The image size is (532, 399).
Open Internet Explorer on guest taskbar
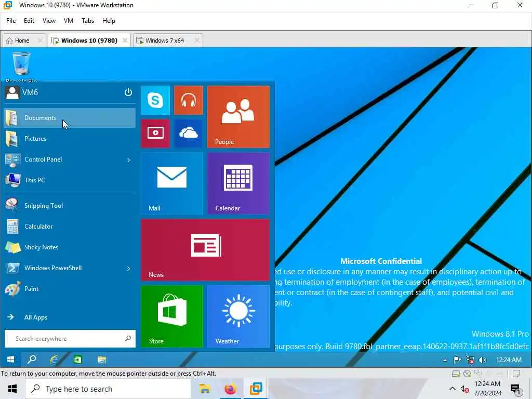tap(54, 360)
